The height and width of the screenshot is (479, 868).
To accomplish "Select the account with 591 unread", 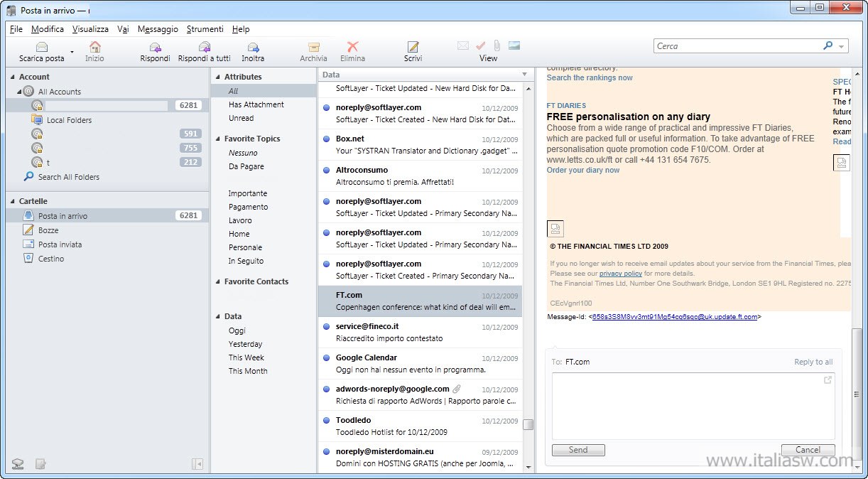I will [107, 134].
